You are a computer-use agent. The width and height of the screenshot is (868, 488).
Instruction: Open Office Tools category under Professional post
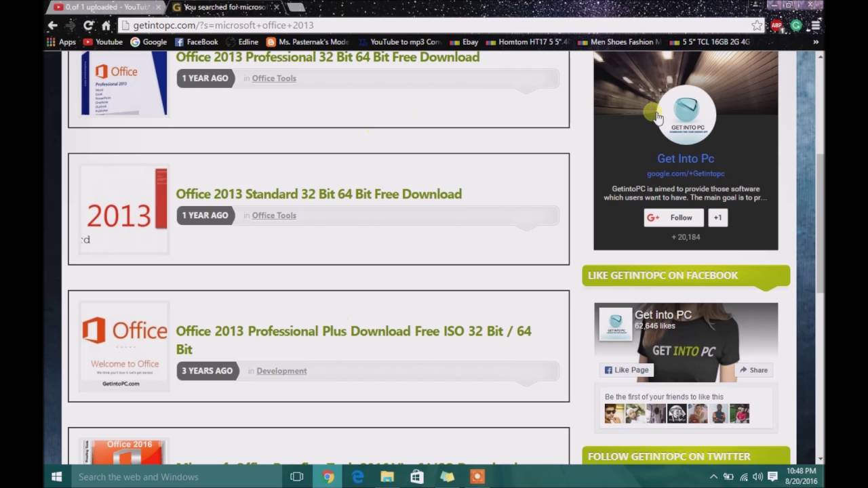(x=274, y=78)
